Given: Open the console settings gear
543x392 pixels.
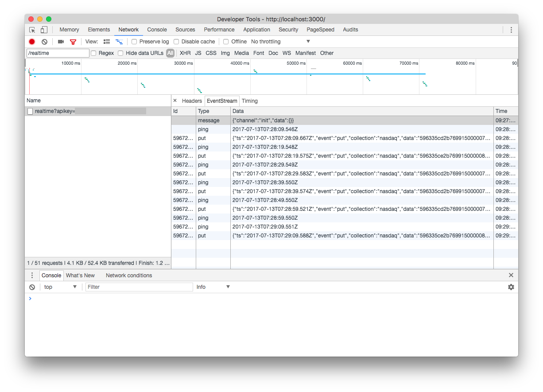Looking at the screenshot, I should [x=511, y=287].
